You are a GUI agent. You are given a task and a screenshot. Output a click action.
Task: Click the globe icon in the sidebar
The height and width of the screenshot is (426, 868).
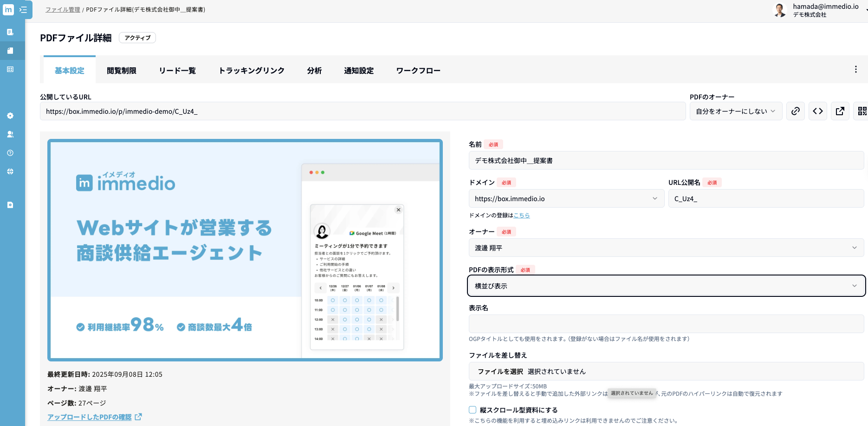pyautogui.click(x=10, y=171)
